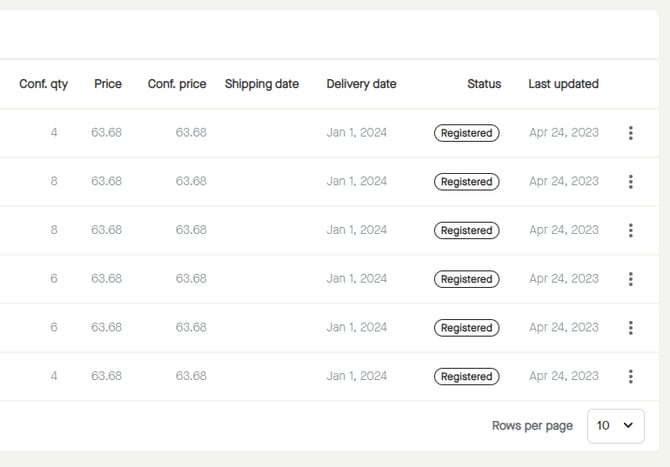Open the three-dot menu in fifth row
Image resolution: width=670 pixels, height=467 pixels.
630,328
